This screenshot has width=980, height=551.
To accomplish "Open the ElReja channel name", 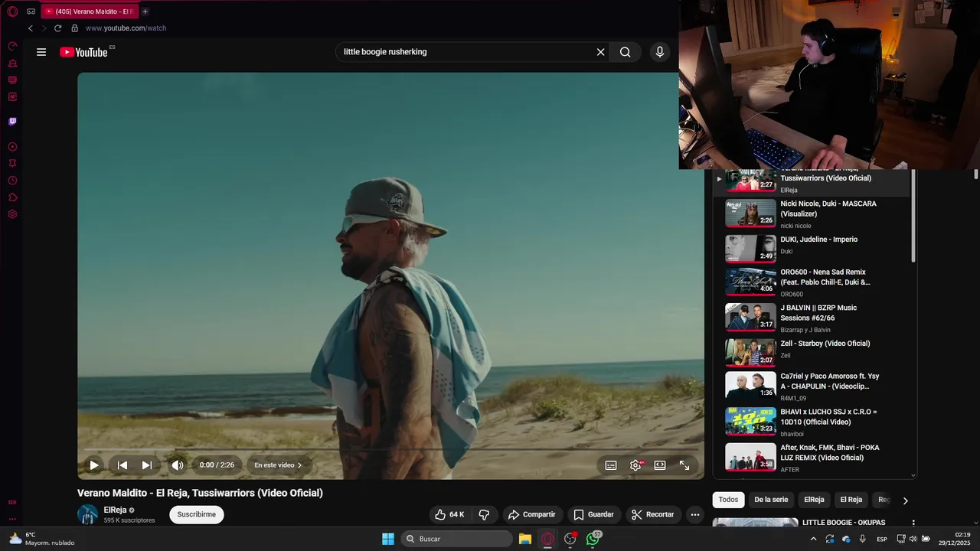I will (x=115, y=510).
